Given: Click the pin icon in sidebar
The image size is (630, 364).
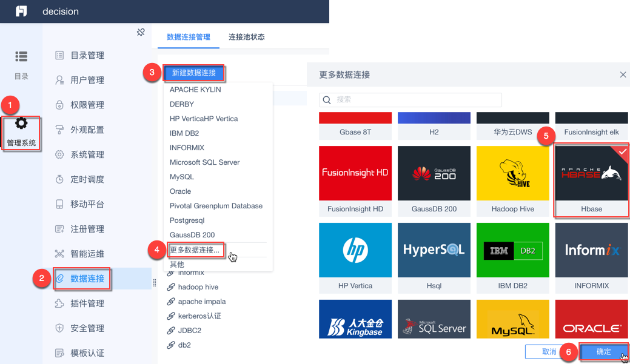Looking at the screenshot, I should (x=141, y=32).
